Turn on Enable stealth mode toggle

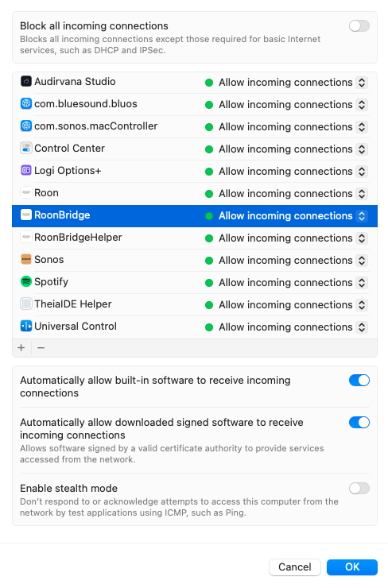tap(359, 488)
